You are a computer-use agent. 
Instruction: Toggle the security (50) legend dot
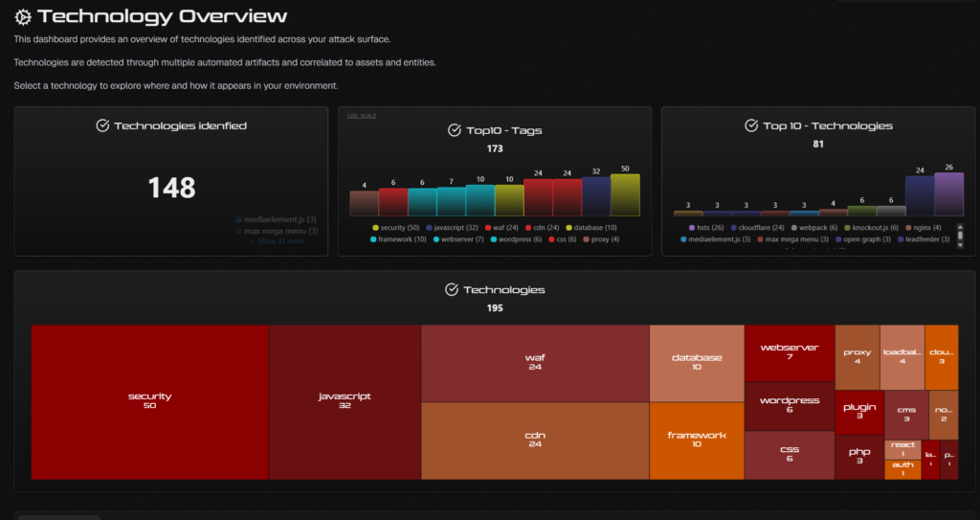(x=375, y=228)
